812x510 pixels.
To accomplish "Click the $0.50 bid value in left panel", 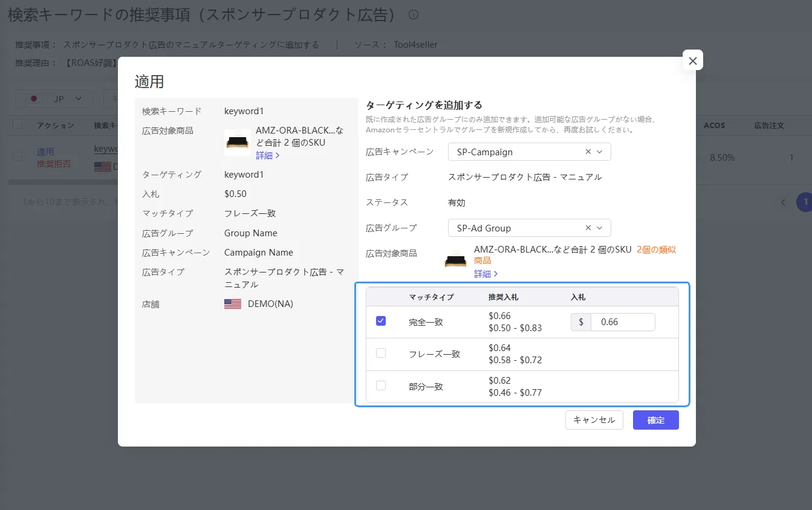I will [235, 194].
